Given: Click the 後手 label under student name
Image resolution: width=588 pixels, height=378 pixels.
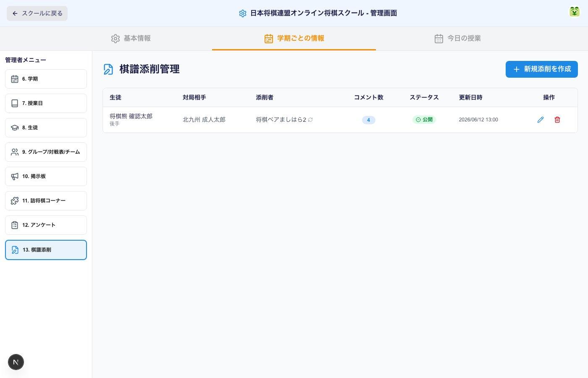Looking at the screenshot, I should click(115, 124).
